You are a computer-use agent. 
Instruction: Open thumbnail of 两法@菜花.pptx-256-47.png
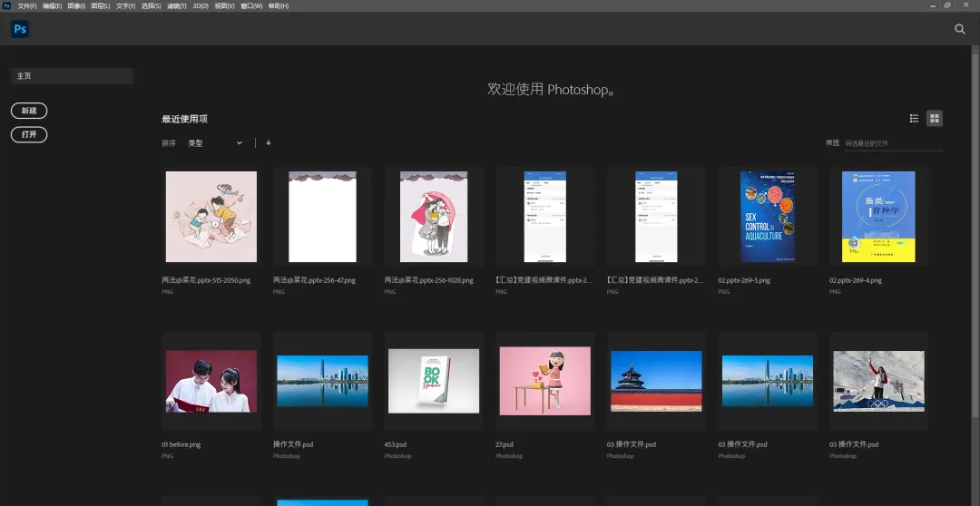(x=322, y=217)
